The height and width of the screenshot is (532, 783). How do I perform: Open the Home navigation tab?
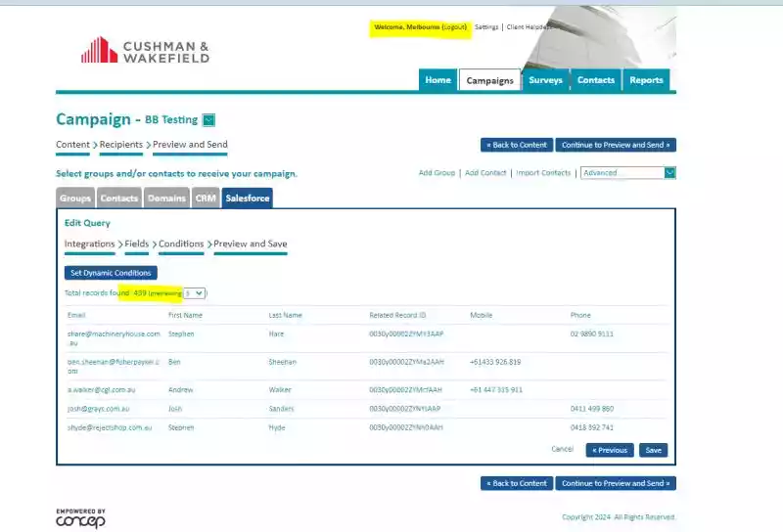point(438,80)
